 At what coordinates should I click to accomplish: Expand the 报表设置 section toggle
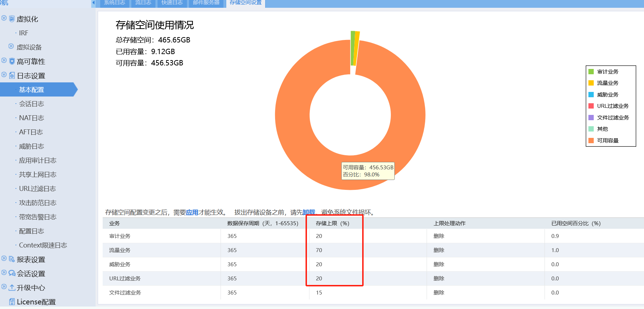4,258
